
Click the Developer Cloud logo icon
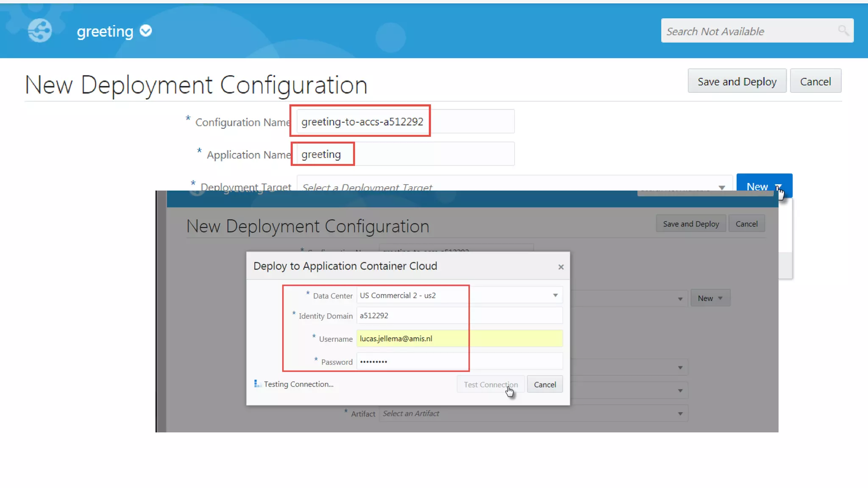click(39, 30)
